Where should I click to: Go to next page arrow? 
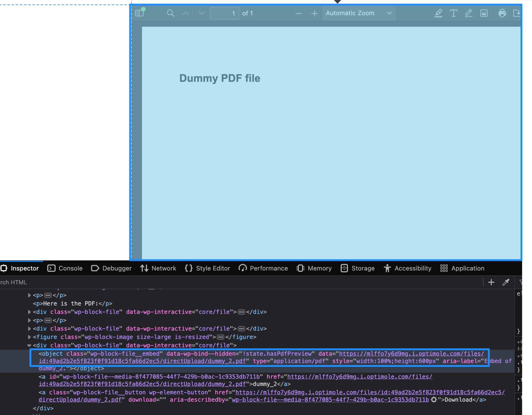[x=202, y=13]
